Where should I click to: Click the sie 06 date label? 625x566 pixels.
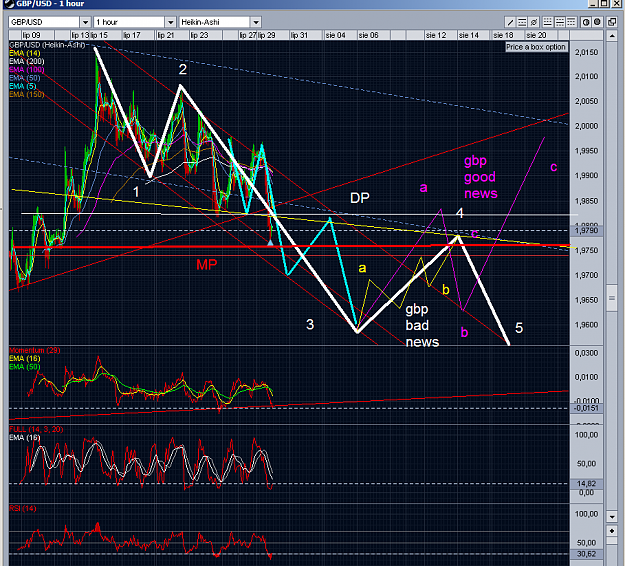(x=368, y=35)
